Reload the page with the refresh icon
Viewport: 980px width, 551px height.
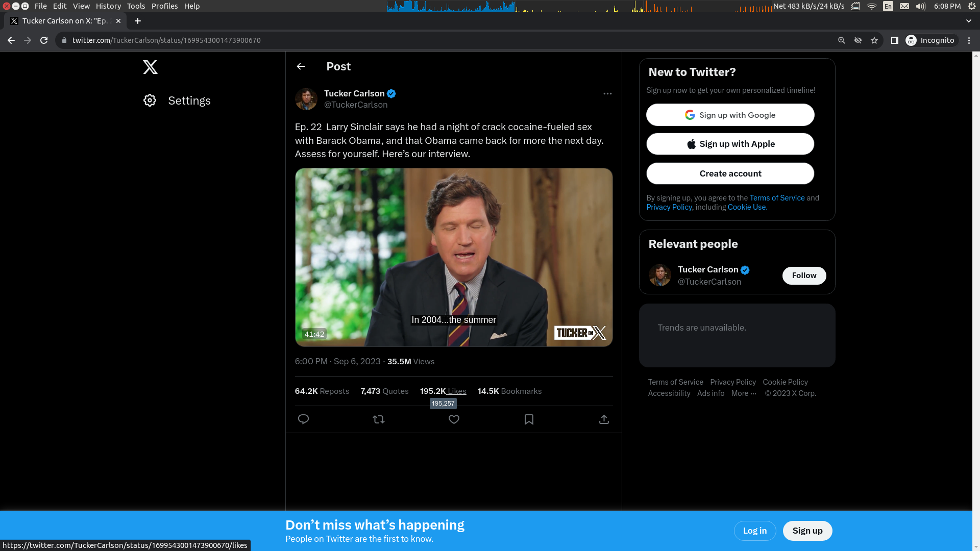pyautogui.click(x=44, y=40)
